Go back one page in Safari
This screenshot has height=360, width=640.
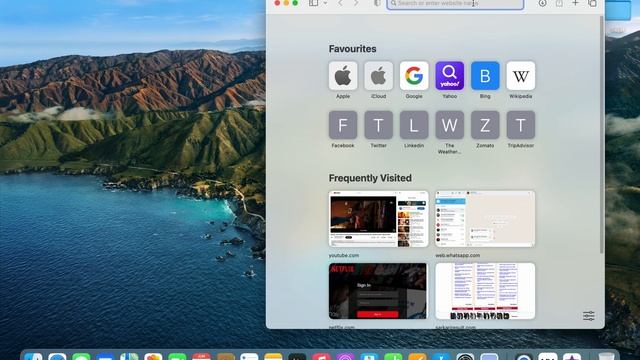340,3
